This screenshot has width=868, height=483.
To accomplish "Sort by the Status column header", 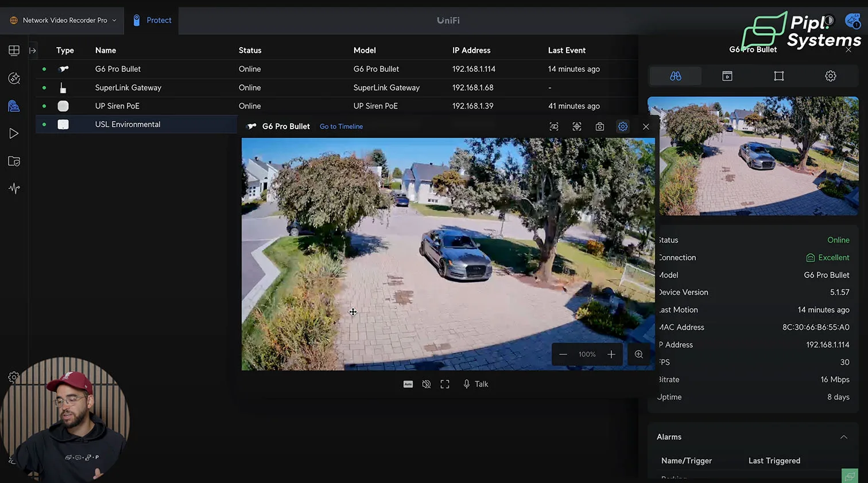I will pos(250,50).
